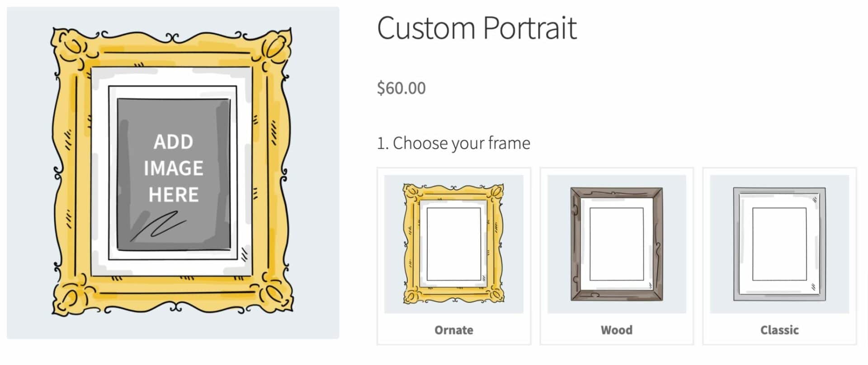Click the Wood label text
Viewport: 868px width, 365px height.
pos(617,330)
